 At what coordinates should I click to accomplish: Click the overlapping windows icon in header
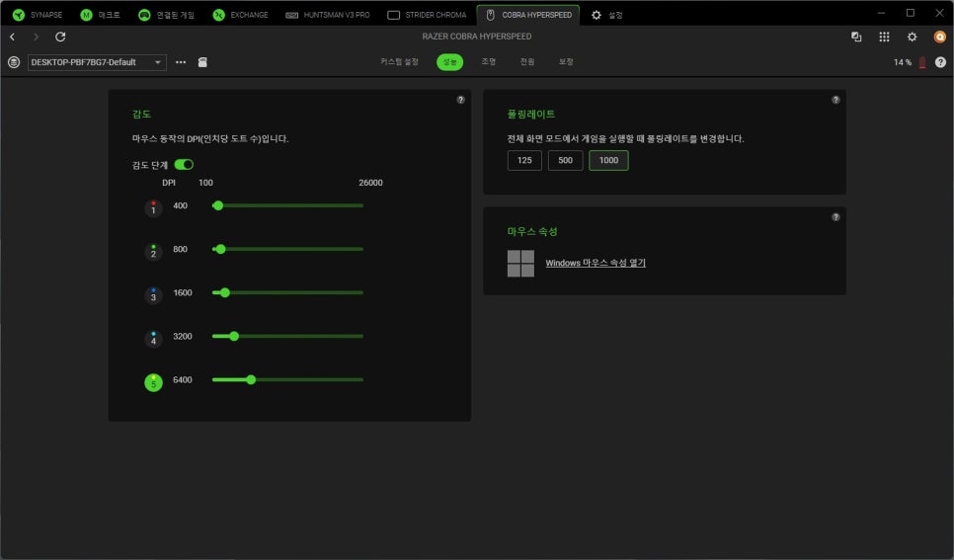click(856, 38)
